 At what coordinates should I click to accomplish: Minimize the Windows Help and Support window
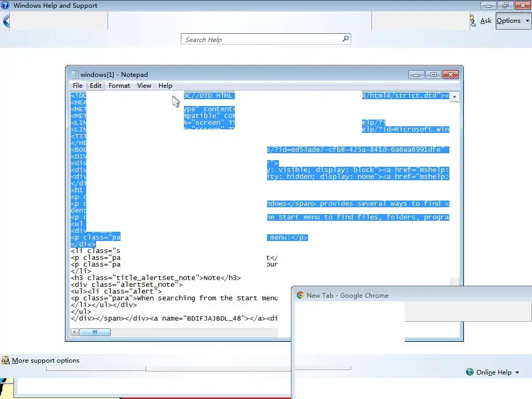pos(488,5)
